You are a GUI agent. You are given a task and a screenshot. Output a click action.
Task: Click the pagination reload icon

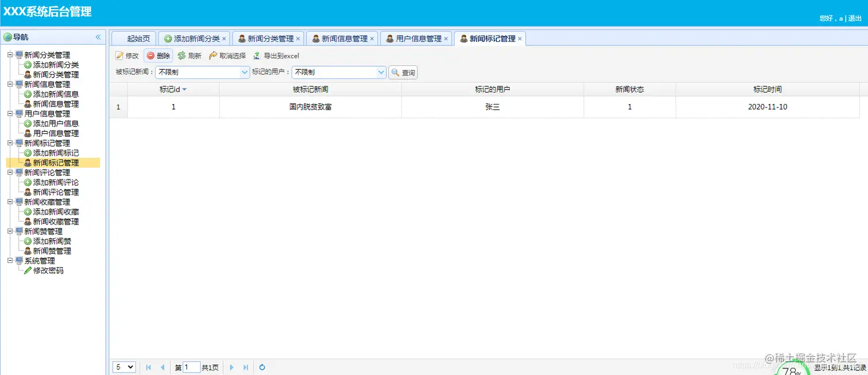[x=262, y=368]
